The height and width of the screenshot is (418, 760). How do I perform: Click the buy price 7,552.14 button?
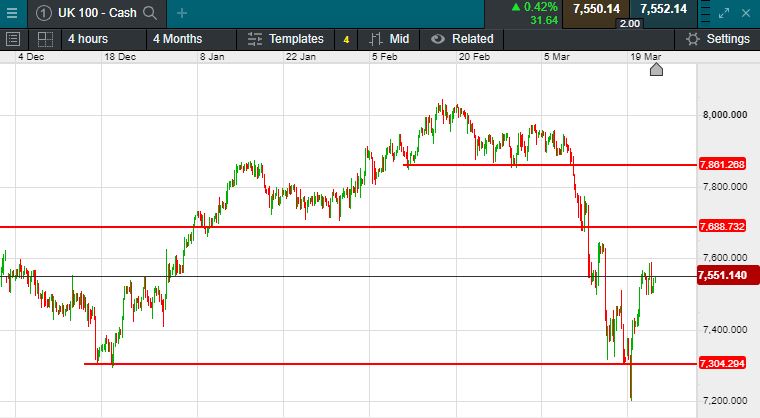[x=664, y=10]
